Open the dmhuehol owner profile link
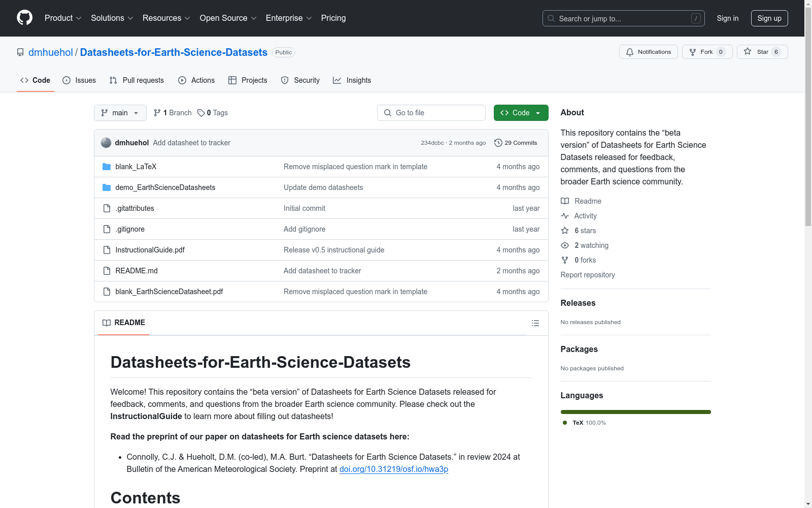 coord(51,52)
